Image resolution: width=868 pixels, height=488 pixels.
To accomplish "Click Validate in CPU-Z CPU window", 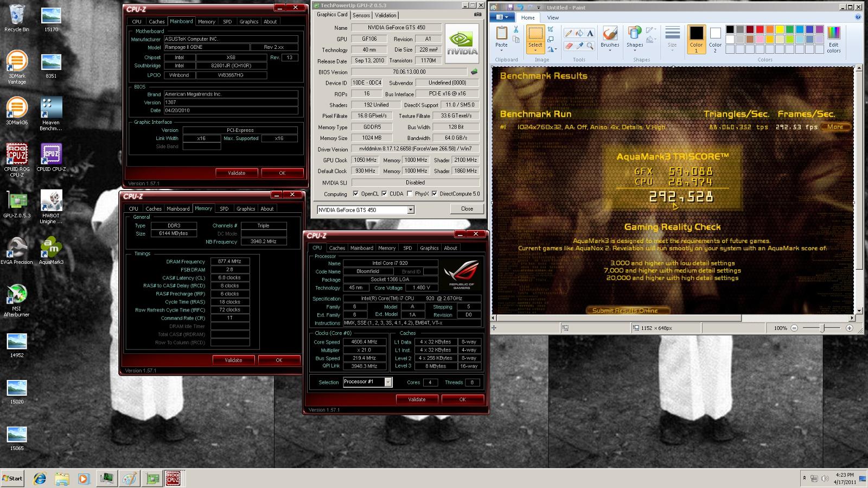I will 417,400.
